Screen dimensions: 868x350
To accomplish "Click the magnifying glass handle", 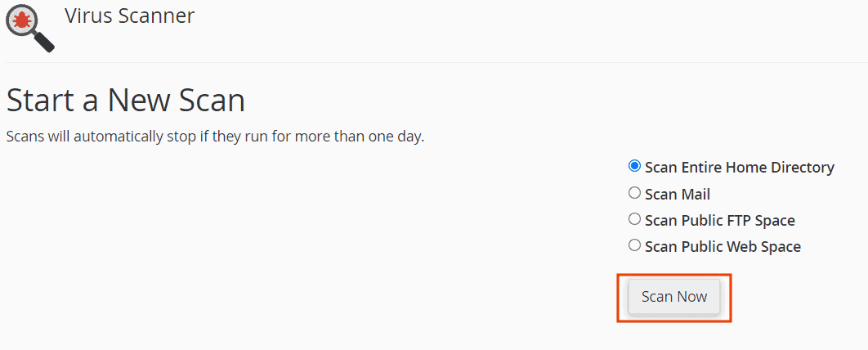I will click(43, 41).
